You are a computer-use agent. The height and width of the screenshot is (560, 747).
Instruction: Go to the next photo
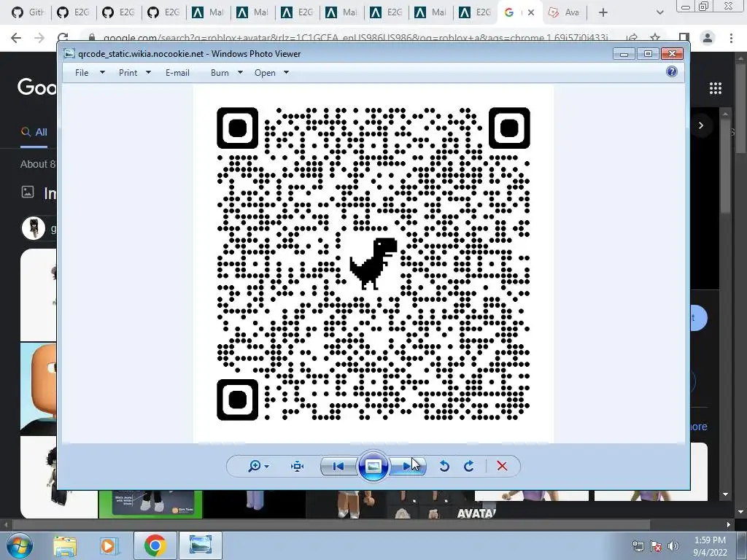pyautogui.click(x=407, y=466)
